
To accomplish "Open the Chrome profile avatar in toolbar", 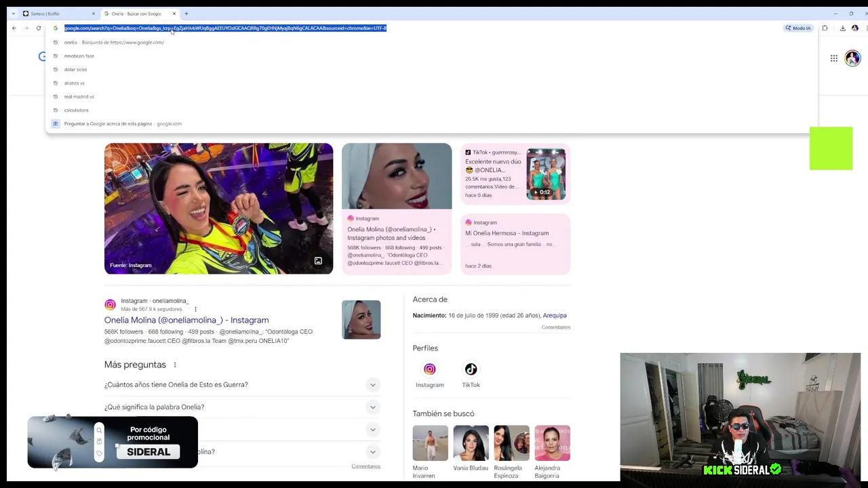I will 855,28.
